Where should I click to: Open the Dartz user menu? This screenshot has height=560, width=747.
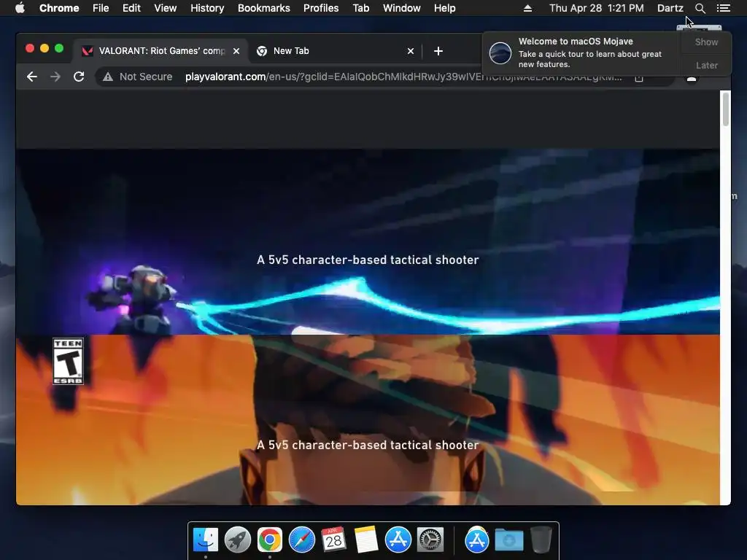670,8
